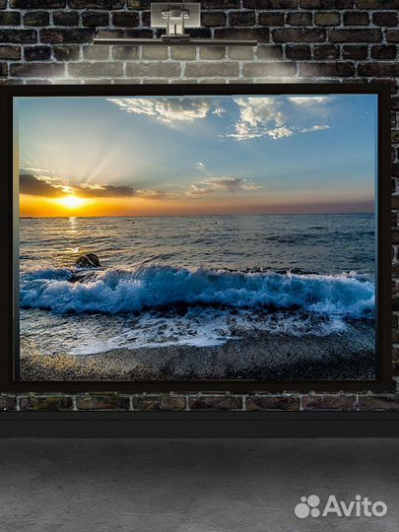This screenshot has width=399, height=532.
Task: Open the framed seascape picture
Action: (197, 236)
